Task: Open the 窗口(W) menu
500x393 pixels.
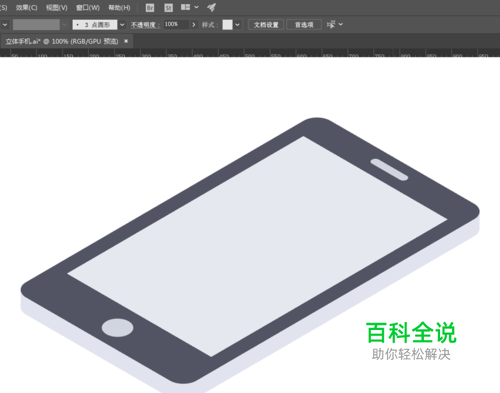Action: pos(88,7)
